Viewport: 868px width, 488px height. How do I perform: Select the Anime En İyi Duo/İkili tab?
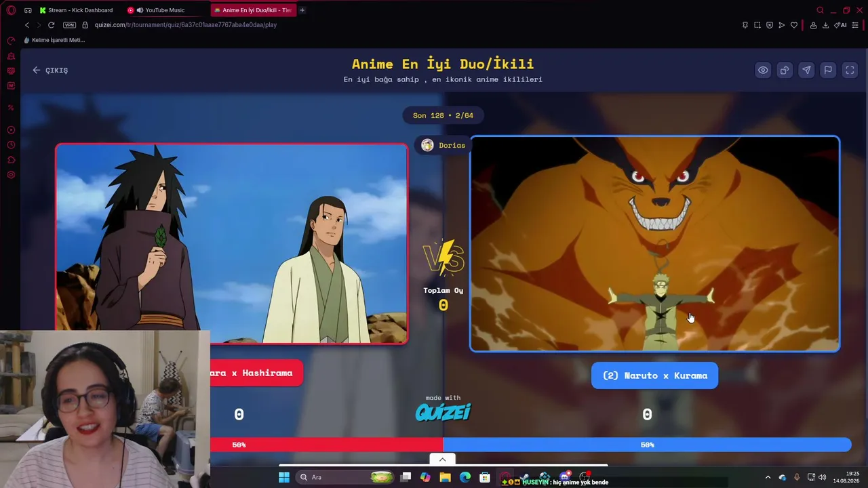[252, 10]
